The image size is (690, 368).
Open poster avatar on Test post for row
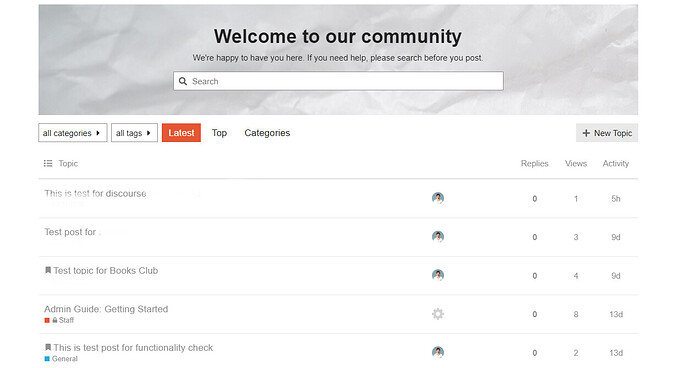pos(438,237)
